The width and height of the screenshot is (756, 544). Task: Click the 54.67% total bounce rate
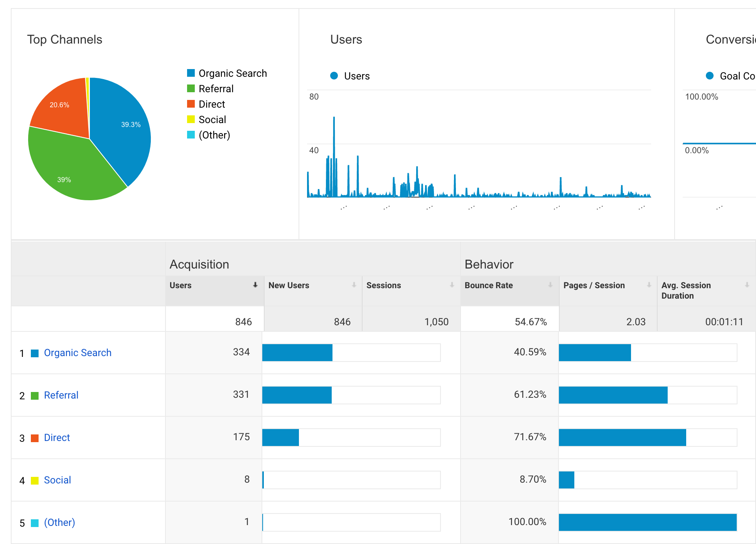[x=531, y=322]
